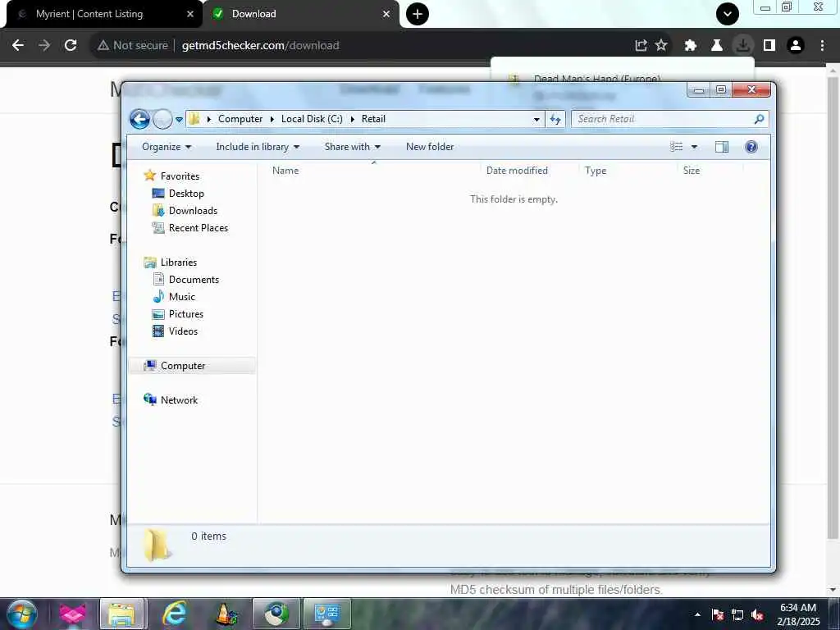Close the Myrient Content Listing tab

point(190,14)
